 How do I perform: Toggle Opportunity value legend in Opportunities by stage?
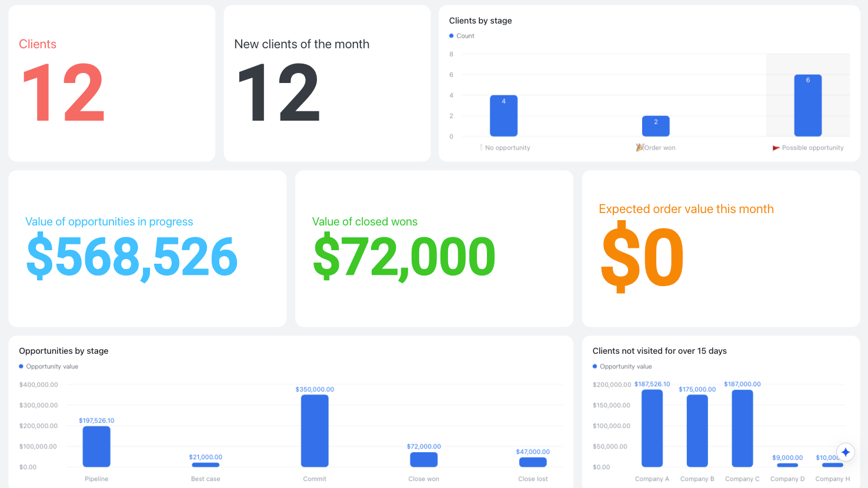pyautogui.click(x=48, y=366)
